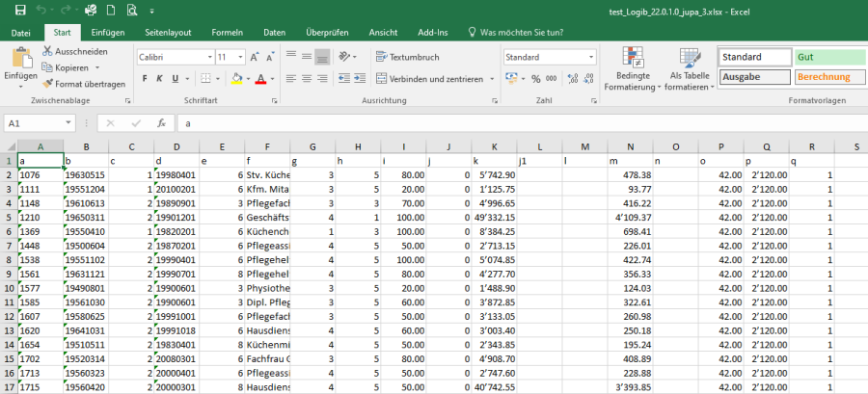Screen dimensions: 868x394
Task: Click the Einfügen paste clipboard icon
Action: coord(21,59)
